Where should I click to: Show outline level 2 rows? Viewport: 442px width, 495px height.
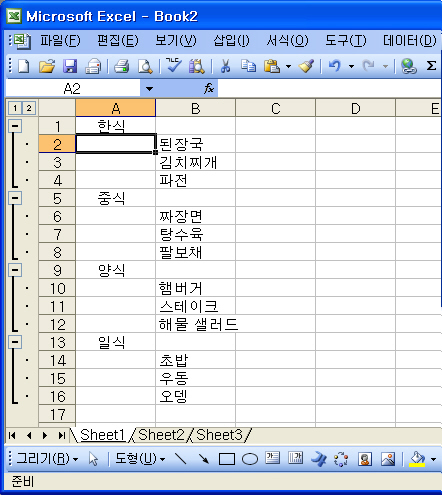click(29, 108)
